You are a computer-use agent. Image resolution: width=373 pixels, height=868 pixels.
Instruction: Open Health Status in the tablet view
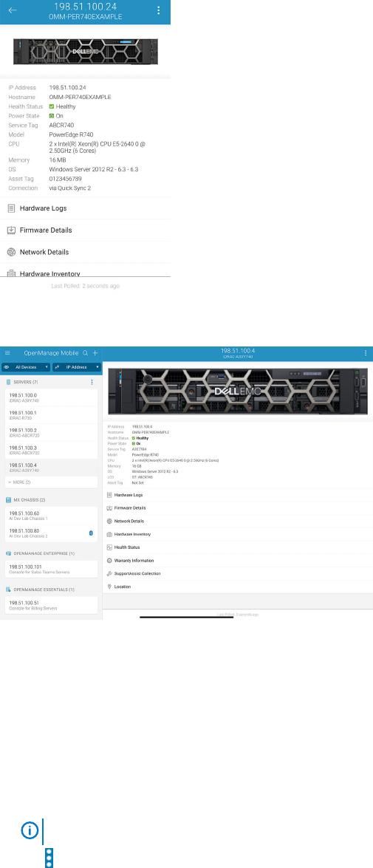[238, 547]
